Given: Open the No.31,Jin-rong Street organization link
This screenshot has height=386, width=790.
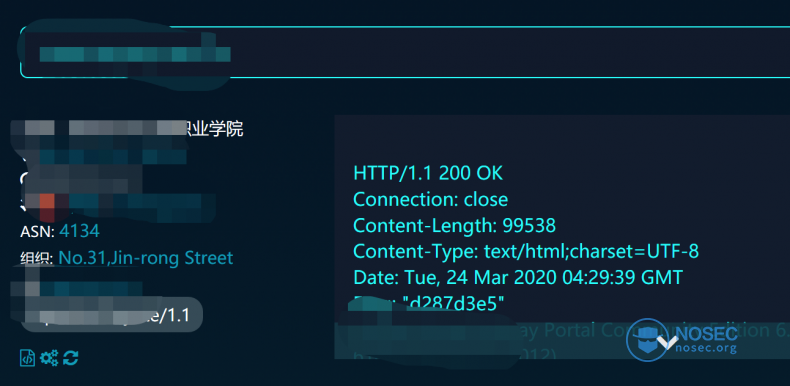Looking at the screenshot, I should point(146,258).
